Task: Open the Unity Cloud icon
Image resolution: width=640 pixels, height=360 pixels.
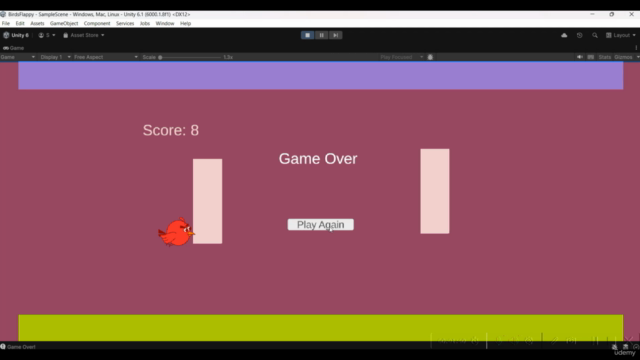Action: pos(564,36)
